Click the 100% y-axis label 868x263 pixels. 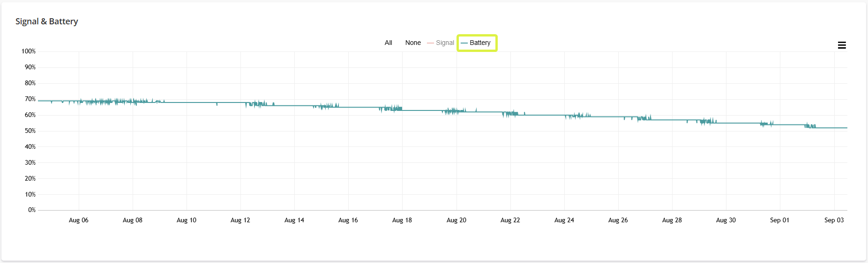(29, 51)
